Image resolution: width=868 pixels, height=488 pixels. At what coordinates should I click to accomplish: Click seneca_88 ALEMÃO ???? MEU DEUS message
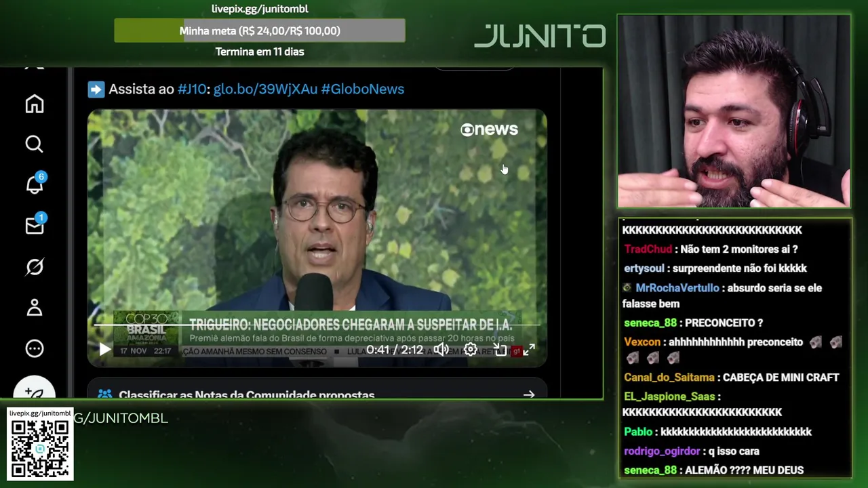click(x=713, y=470)
